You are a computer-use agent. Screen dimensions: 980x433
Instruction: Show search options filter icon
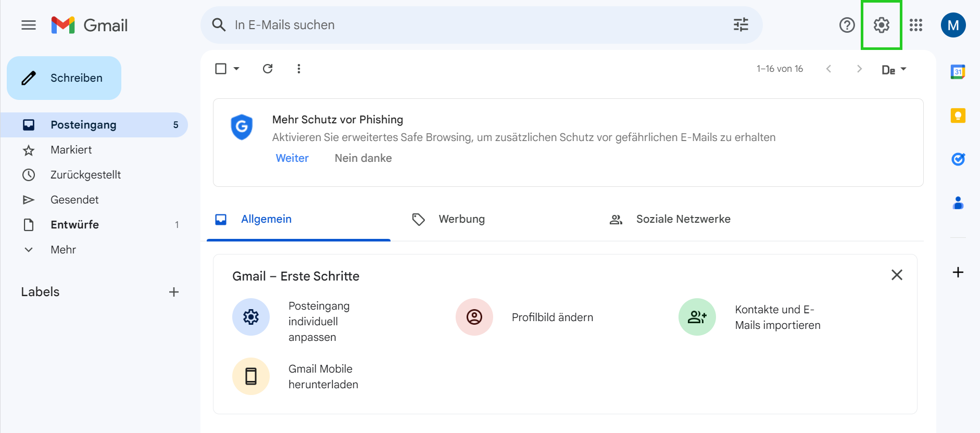pos(741,25)
